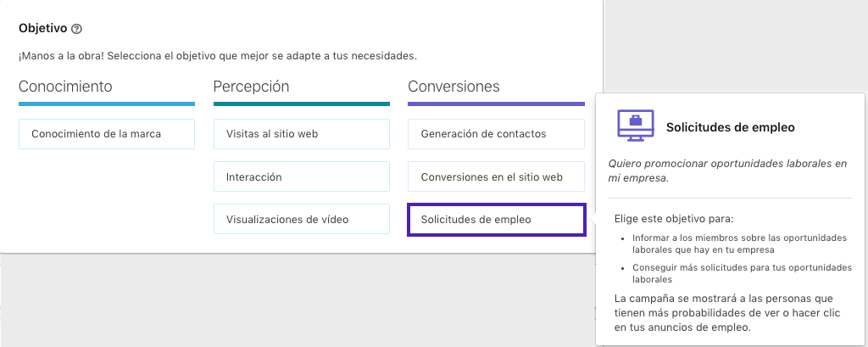Screen dimensions: 868x347
Task: Select Solicitudes de empleo objective
Action: [496, 220]
